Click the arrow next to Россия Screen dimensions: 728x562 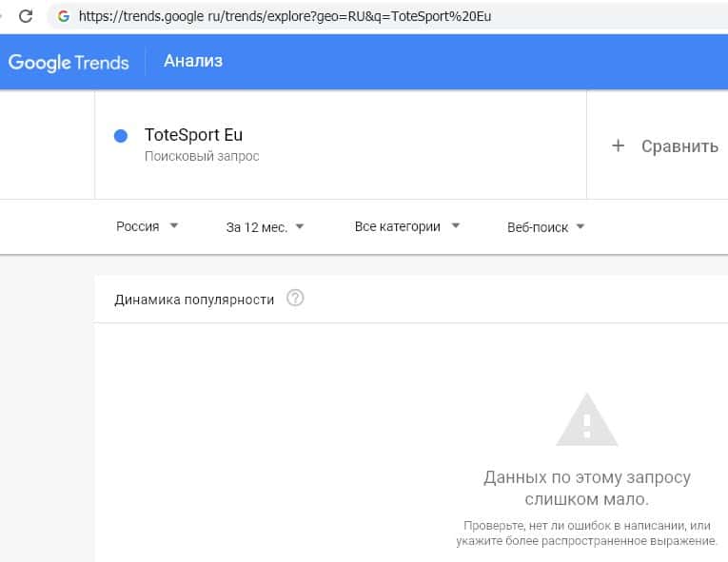[173, 226]
